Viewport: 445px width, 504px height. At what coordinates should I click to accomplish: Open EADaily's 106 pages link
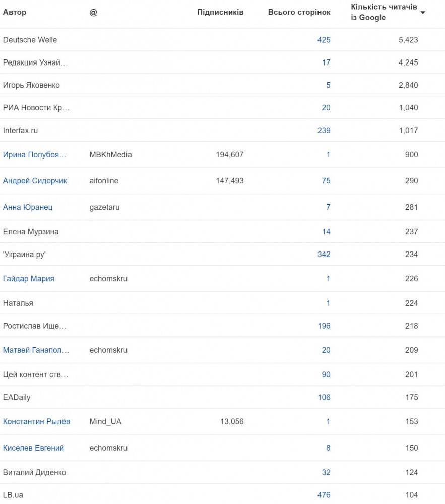[x=324, y=397]
